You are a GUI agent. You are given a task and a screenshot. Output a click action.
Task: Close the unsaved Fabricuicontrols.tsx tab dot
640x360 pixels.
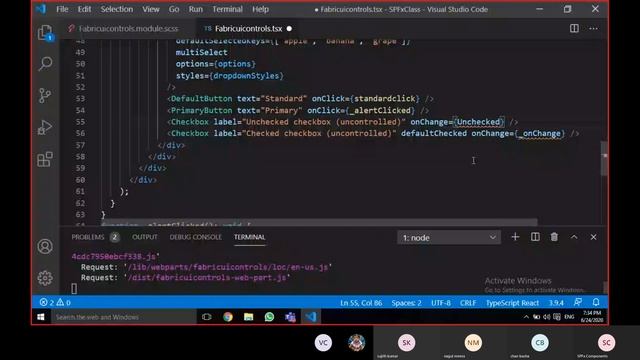[x=289, y=29]
